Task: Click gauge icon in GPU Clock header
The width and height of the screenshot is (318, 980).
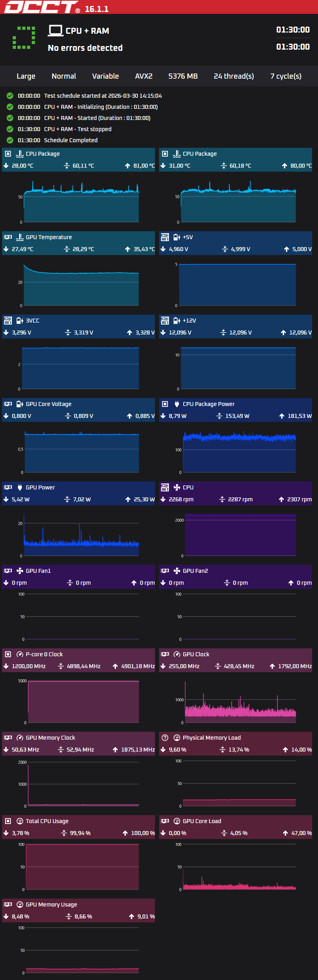Action: click(177, 654)
